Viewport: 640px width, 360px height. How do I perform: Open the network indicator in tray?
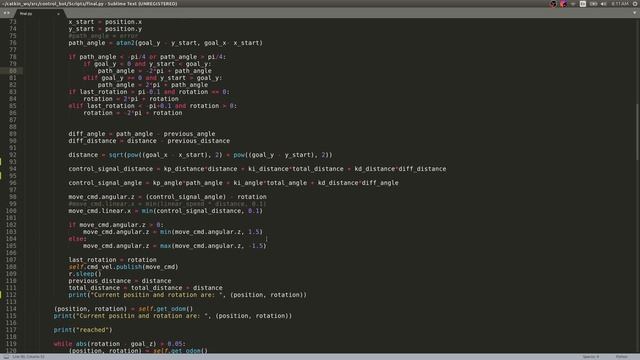tap(573, 4)
